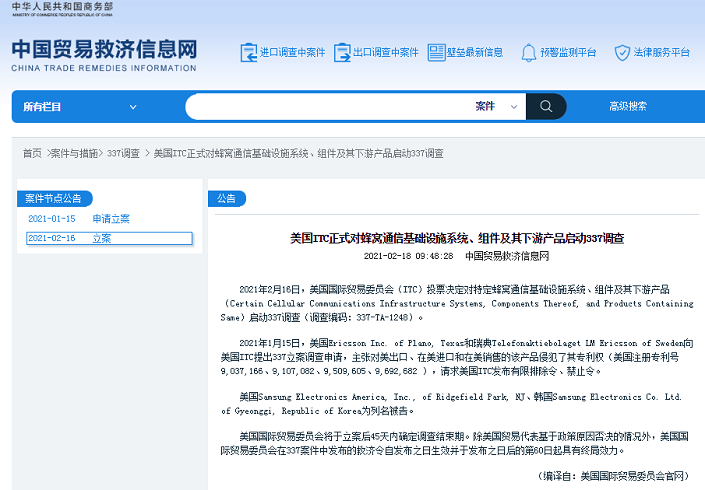Click the 案件与措施 breadcrumb link

click(x=74, y=154)
